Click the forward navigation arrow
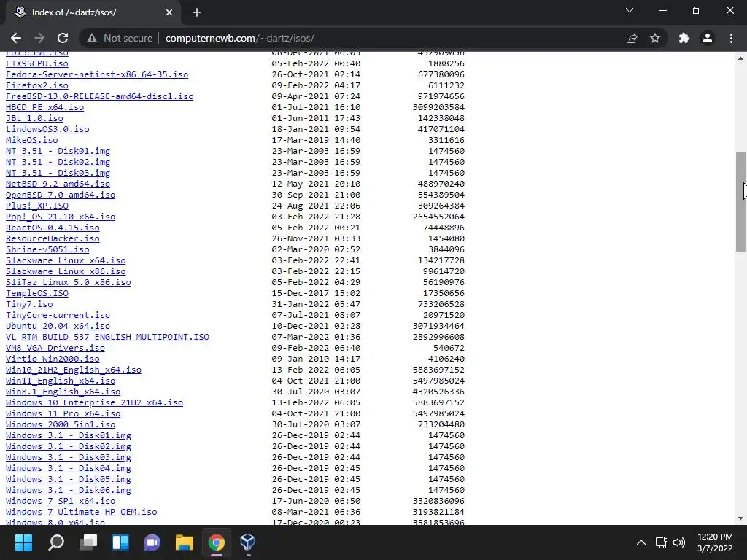Image resolution: width=747 pixels, height=560 pixels. point(39,38)
